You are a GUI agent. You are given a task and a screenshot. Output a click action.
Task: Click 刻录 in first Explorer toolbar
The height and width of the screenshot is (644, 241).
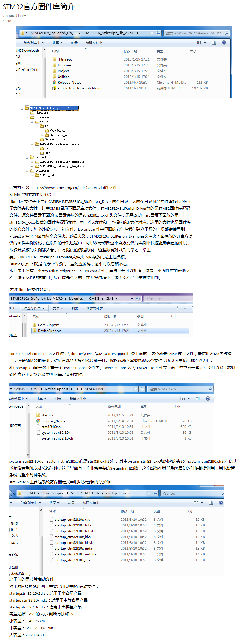(x=74, y=43)
